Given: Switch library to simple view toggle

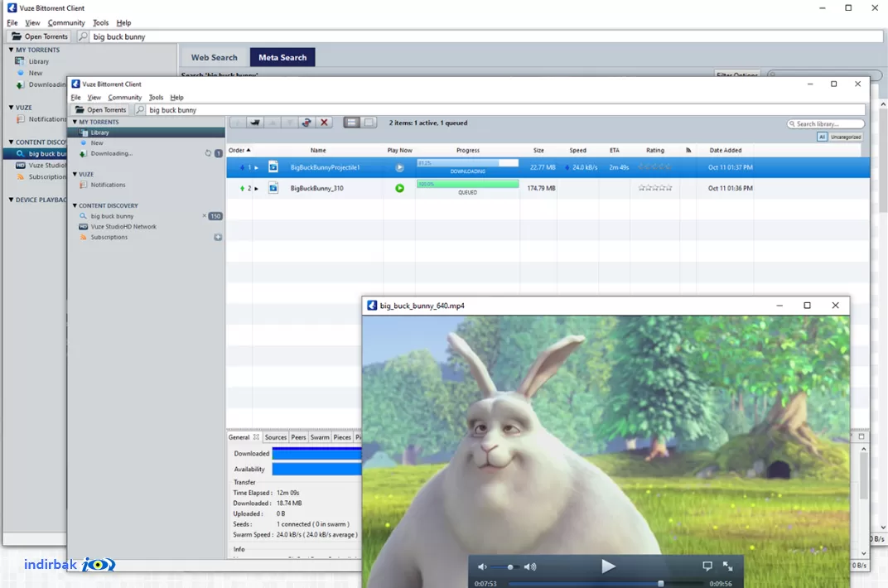Looking at the screenshot, I should point(369,123).
